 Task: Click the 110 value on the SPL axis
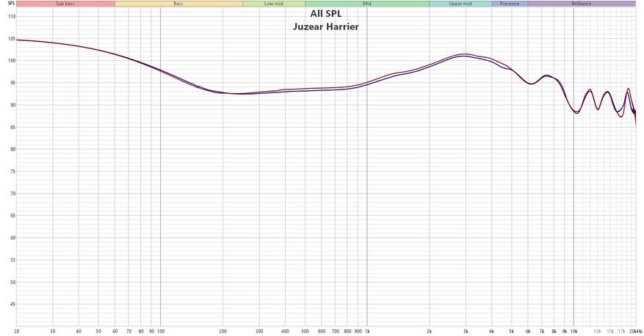click(11, 17)
